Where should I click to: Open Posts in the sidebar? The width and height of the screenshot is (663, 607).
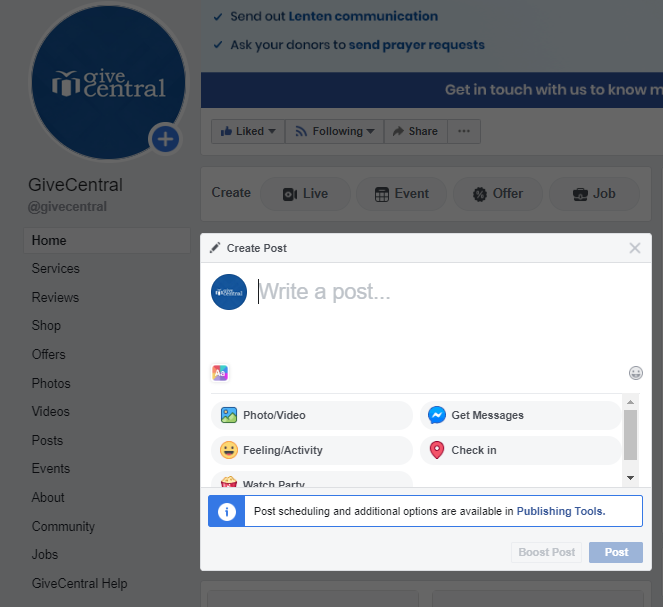tap(47, 440)
